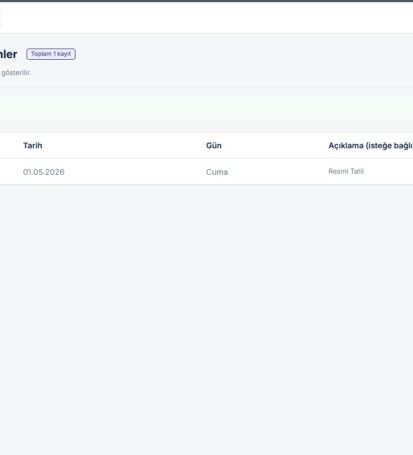Click the blank space between Cuma and Resmi Tatil
This screenshot has height=455, width=413.
click(x=278, y=172)
